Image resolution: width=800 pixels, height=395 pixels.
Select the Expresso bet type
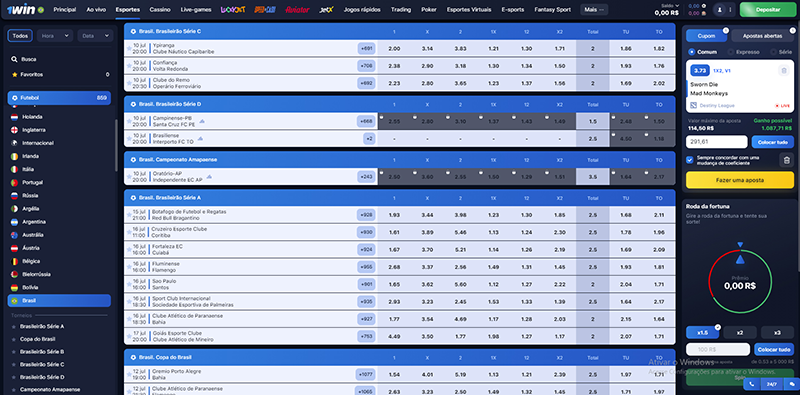pyautogui.click(x=743, y=52)
